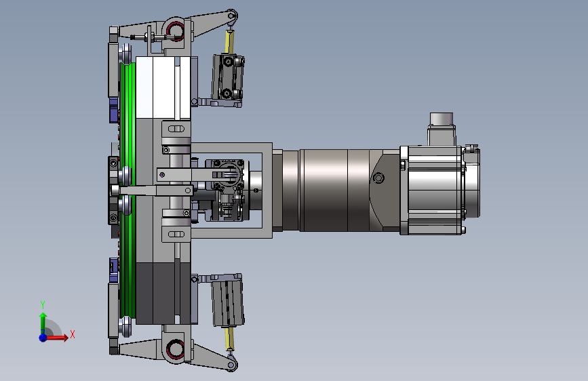Select the servo motor body
Viewport: 588px width, 381px height.
(431, 190)
